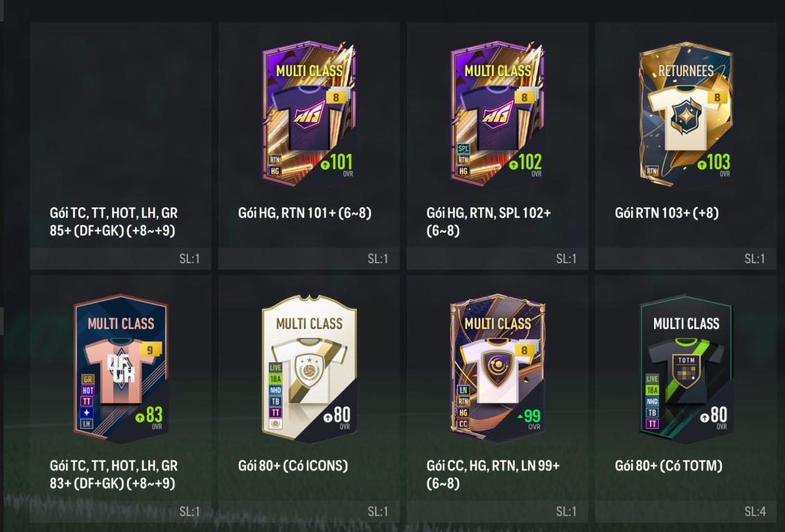Viewport: 785px width, 532px height.
Task: Open the white ICONS Multi Class 80 card
Action: coord(309,369)
